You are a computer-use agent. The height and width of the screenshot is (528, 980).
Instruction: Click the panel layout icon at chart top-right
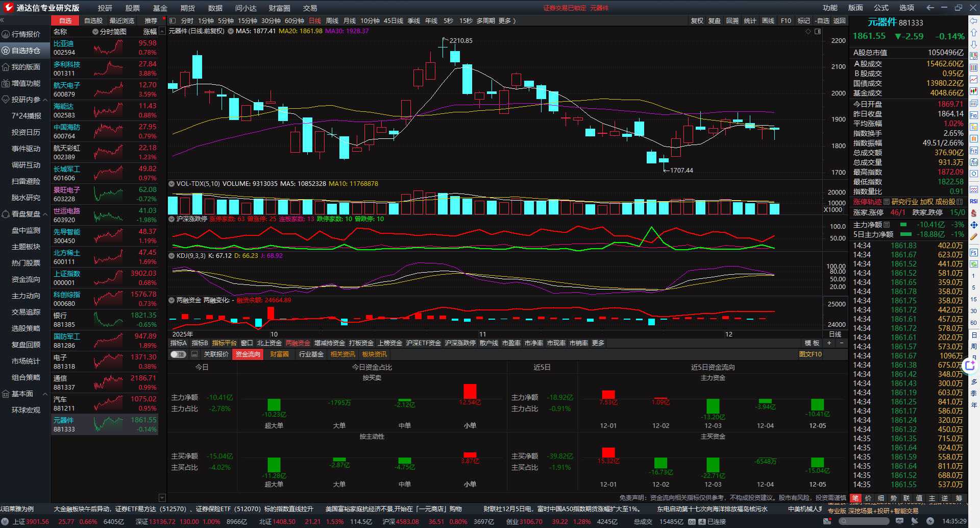pos(818,32)
